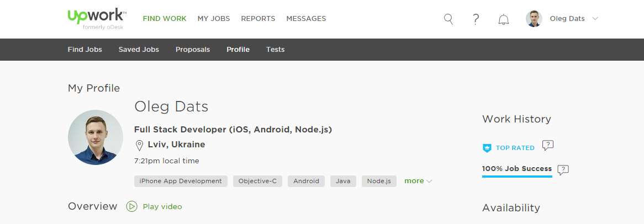Open Messages in top navigation

coord(306,19)
